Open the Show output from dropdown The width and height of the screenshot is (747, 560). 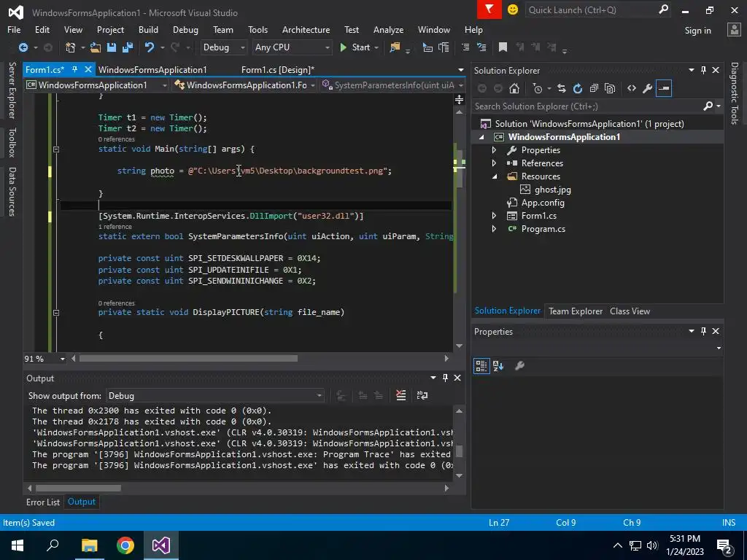[x=215, y=396]
